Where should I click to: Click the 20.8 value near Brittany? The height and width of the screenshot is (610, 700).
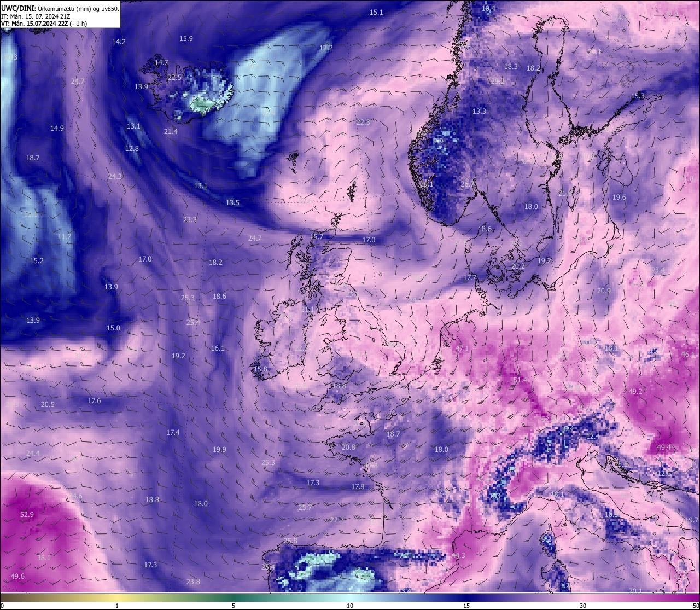tap(348, 447)
